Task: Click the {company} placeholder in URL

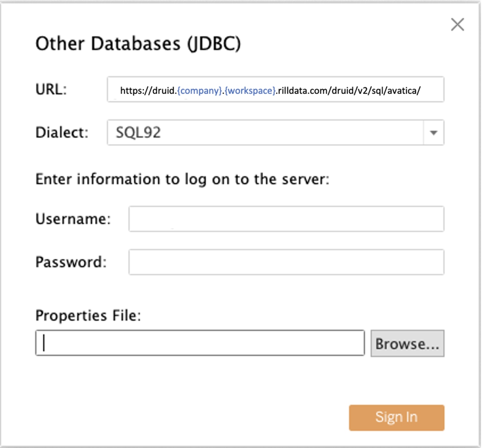Action: tap(199, 91)
